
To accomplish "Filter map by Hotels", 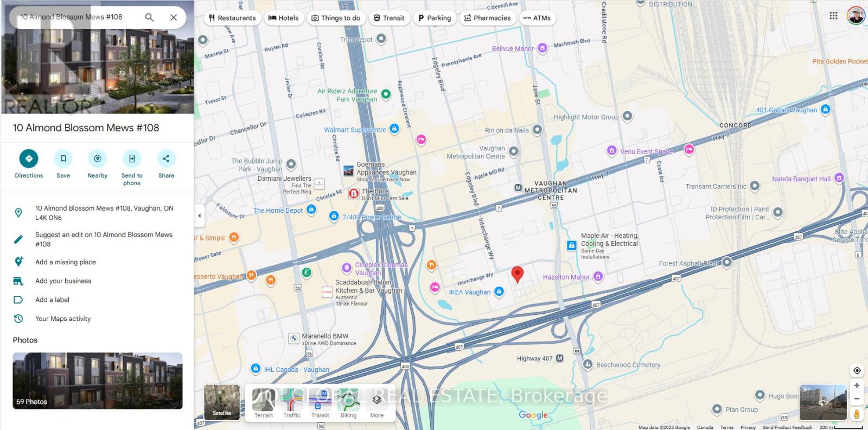I will coord(284,18).
